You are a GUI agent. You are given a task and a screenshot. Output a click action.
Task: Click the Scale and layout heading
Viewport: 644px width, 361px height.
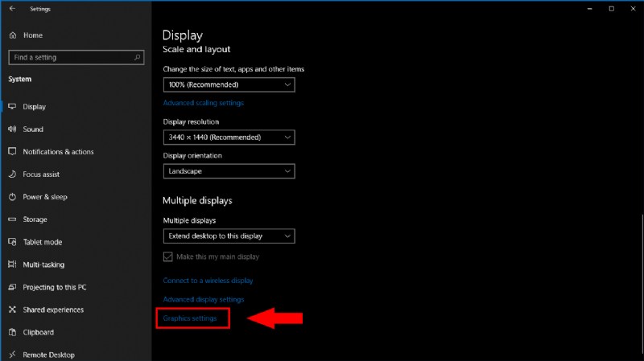196,50
